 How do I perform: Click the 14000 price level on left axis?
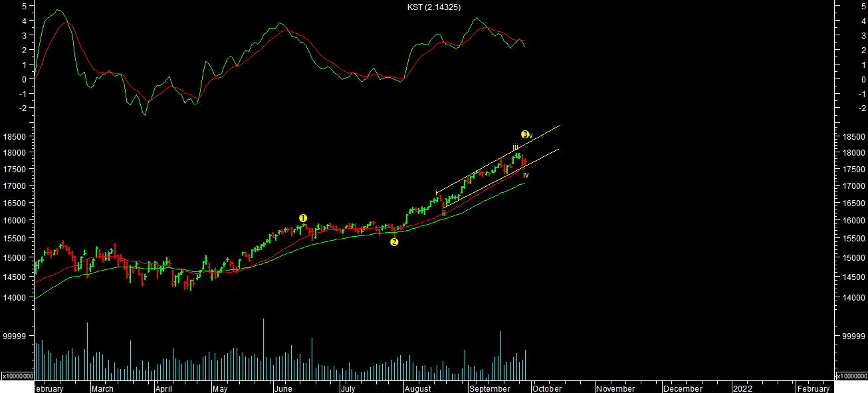[x=16, y=298]
